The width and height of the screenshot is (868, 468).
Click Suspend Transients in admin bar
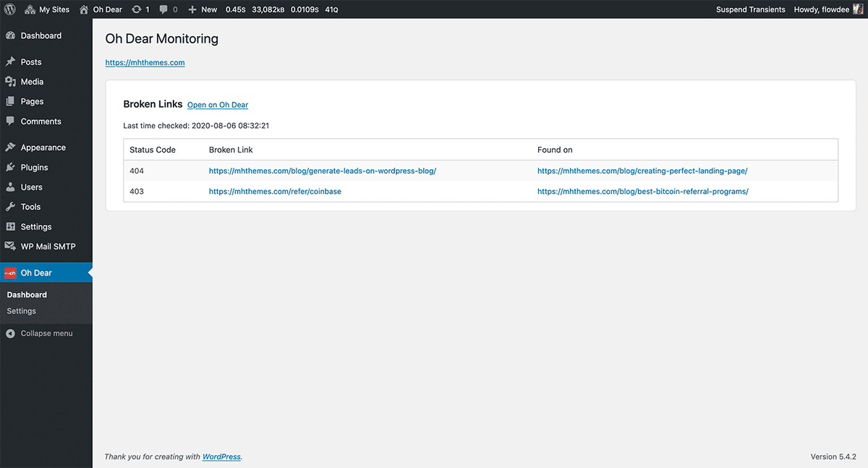click(x=750, y=9)
